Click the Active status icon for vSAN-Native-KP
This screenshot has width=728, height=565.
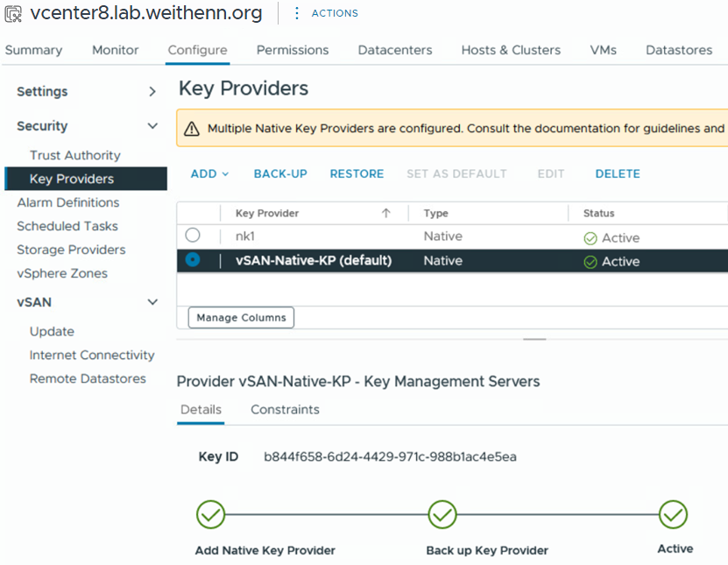coord(590,262)
